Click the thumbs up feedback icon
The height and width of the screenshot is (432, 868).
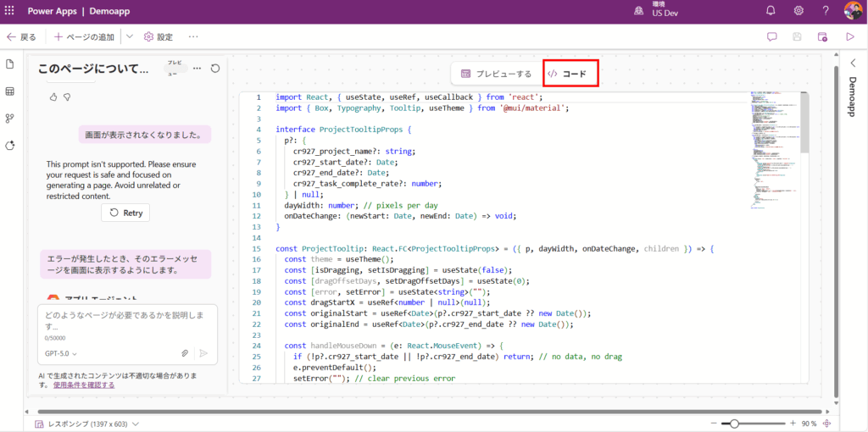point(53,97)
